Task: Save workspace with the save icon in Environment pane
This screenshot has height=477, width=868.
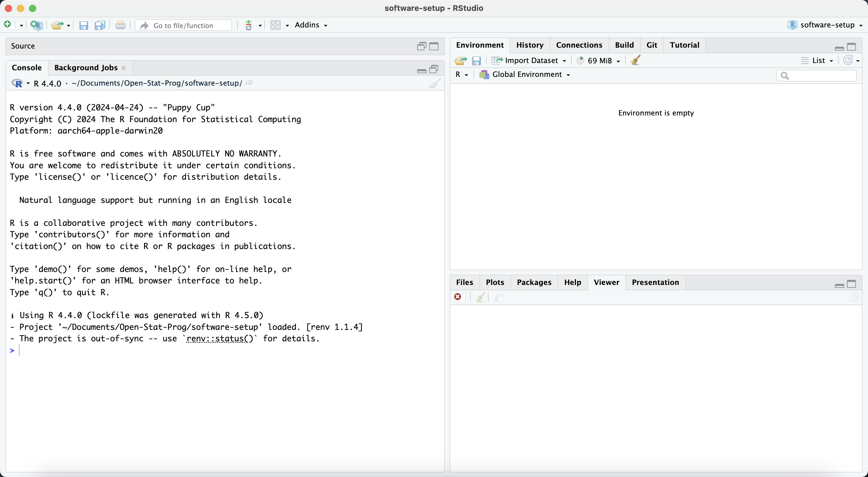Action: [476, 61]
